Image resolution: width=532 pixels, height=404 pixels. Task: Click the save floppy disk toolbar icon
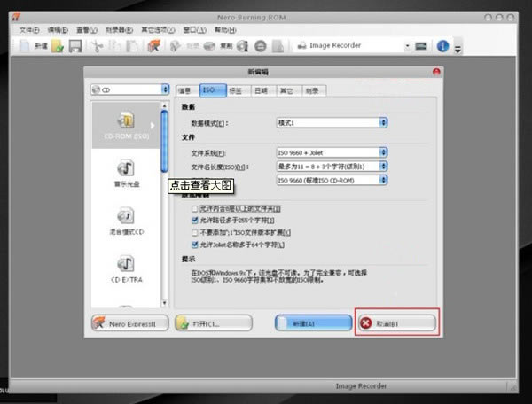[x=75, y=46]
